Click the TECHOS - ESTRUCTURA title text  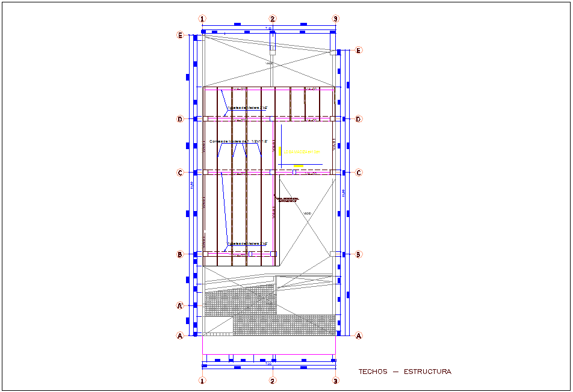coord(406,372)
